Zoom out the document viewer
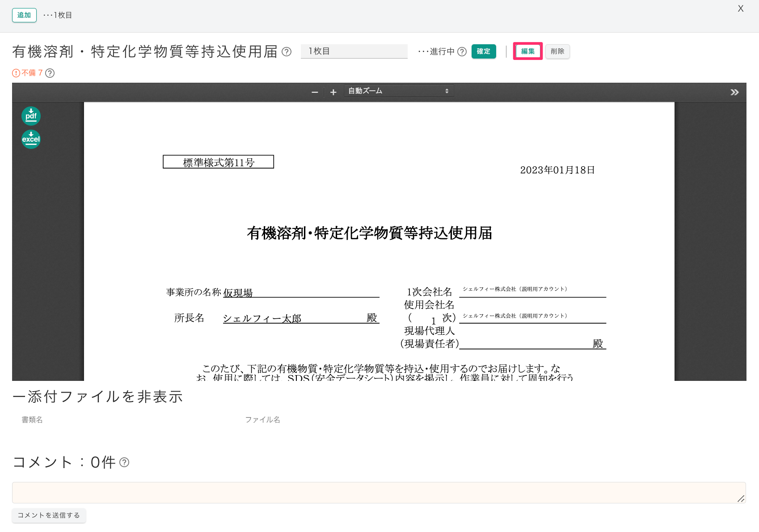The width and height of the screenshot is (759, 532). point(315,92)
